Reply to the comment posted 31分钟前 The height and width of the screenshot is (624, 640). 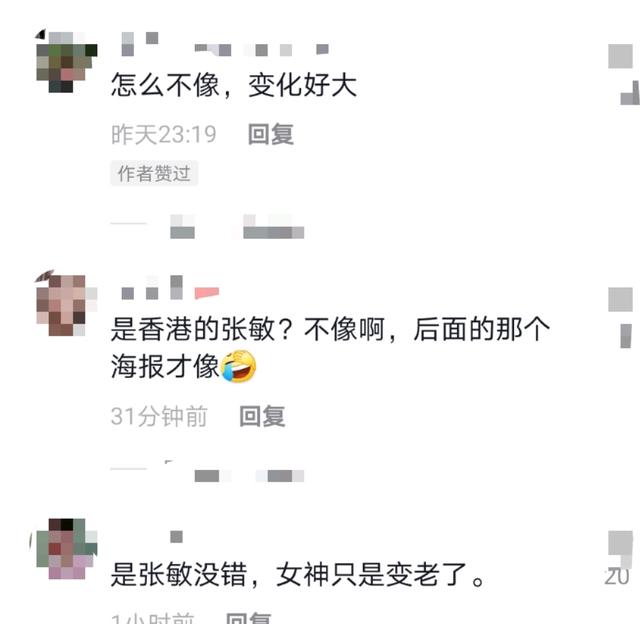[262, 416]
